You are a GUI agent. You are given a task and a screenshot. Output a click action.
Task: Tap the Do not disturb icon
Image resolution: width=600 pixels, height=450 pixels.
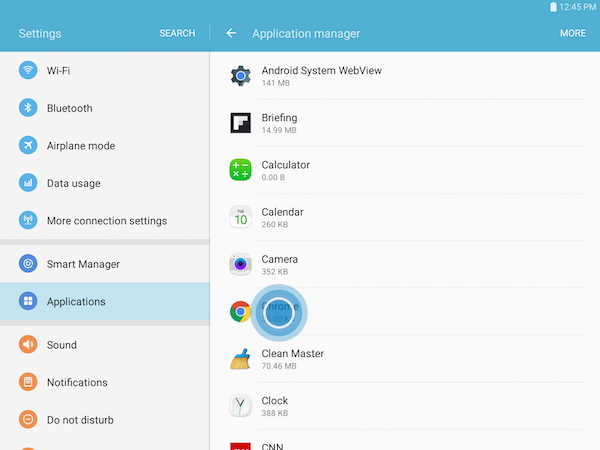[x=28, y=419]
